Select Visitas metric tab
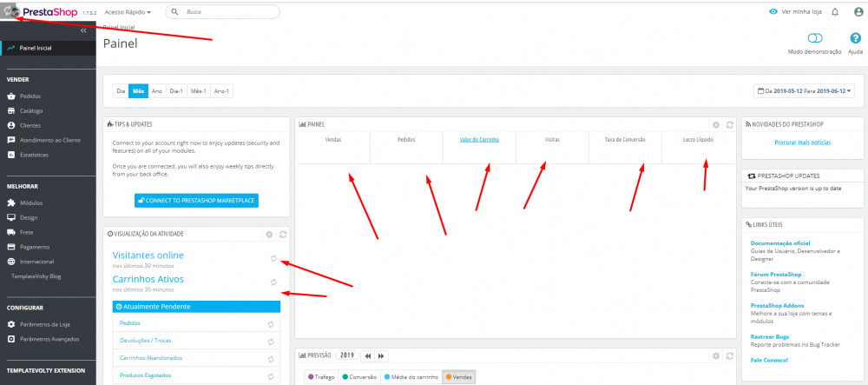This screenshot has height=385, width=868. point(552,148)
